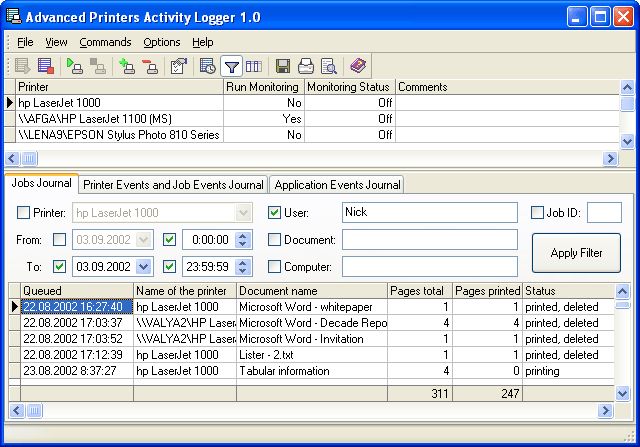Click the User field containing Nick
The image size is (640, 447).
click(430, 212)
